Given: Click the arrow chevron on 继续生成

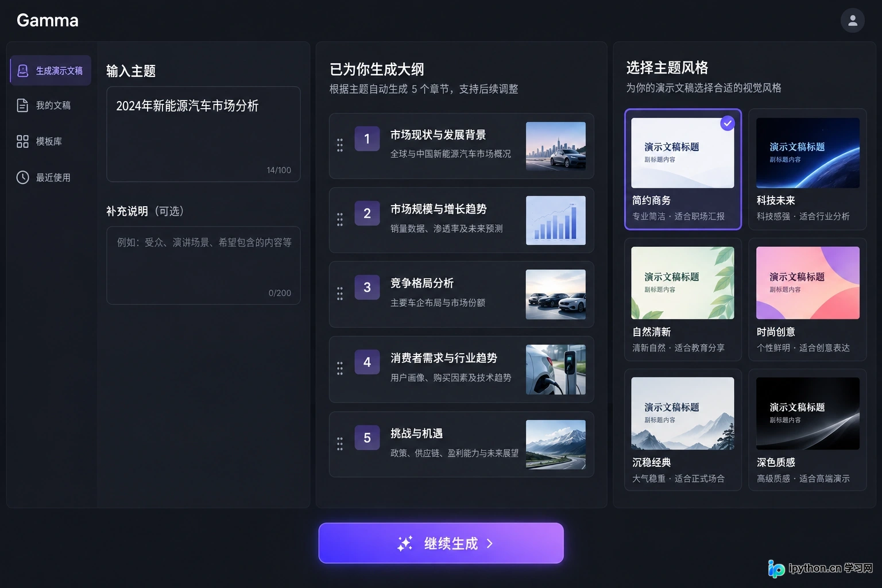Looking at the screenshot, I should pos(490,543).
